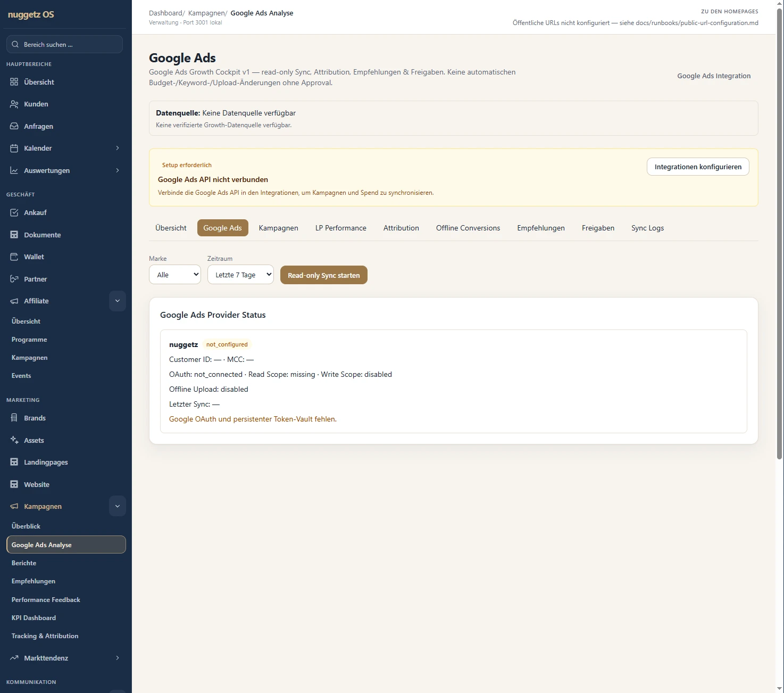
Task: Open Dokumente via its icon
Action: click(x=14, y=235)
